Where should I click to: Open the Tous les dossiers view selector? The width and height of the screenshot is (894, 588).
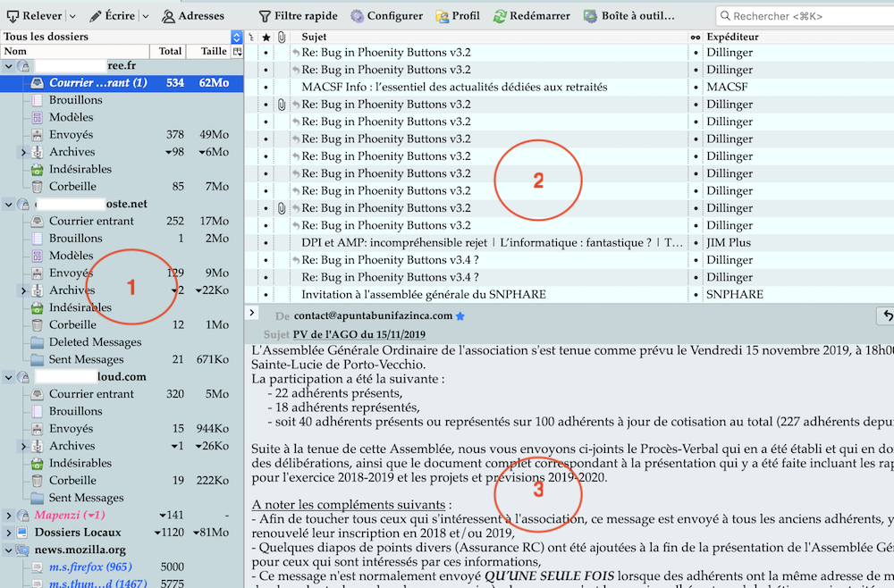pyautogui.click(x=236, y=37)
